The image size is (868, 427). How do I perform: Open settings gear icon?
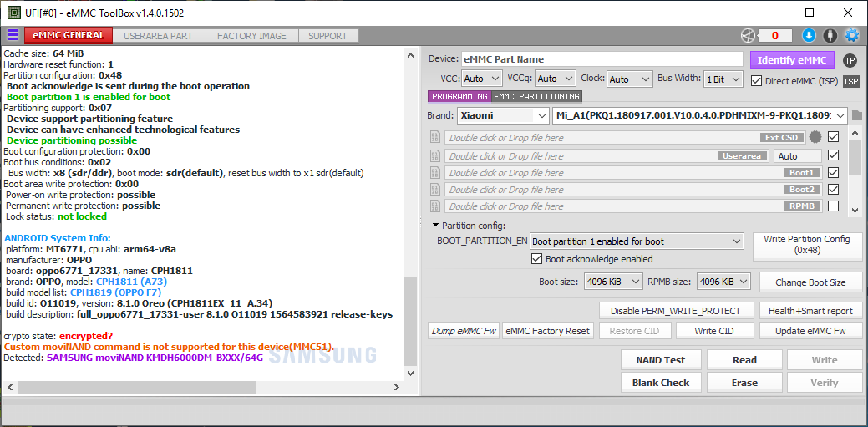(x=851, y=36)
